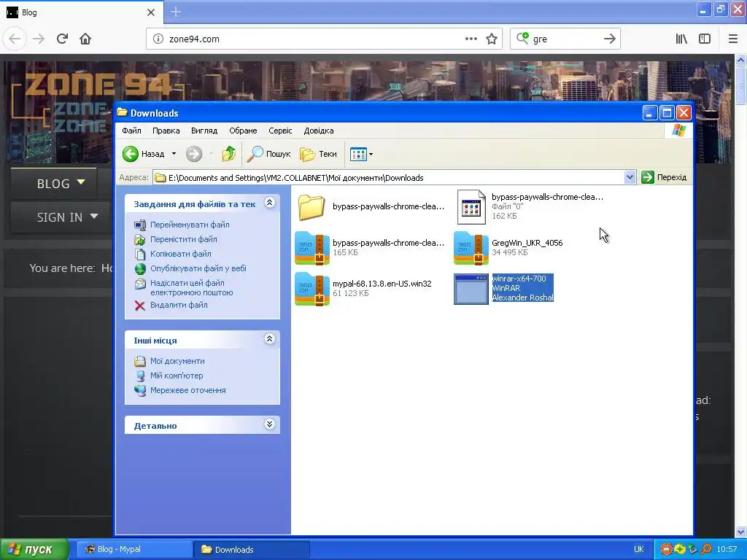Open Мій комп'ютер from other places

point(177,376)
